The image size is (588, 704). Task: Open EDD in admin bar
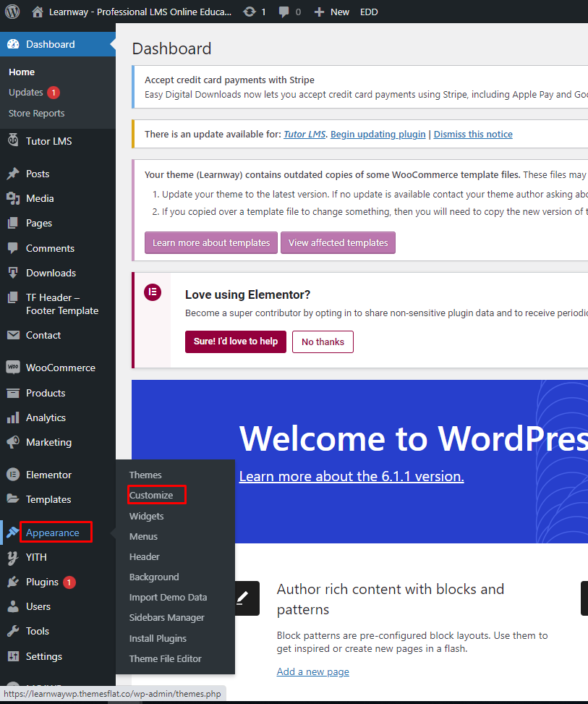pos(369,12)
